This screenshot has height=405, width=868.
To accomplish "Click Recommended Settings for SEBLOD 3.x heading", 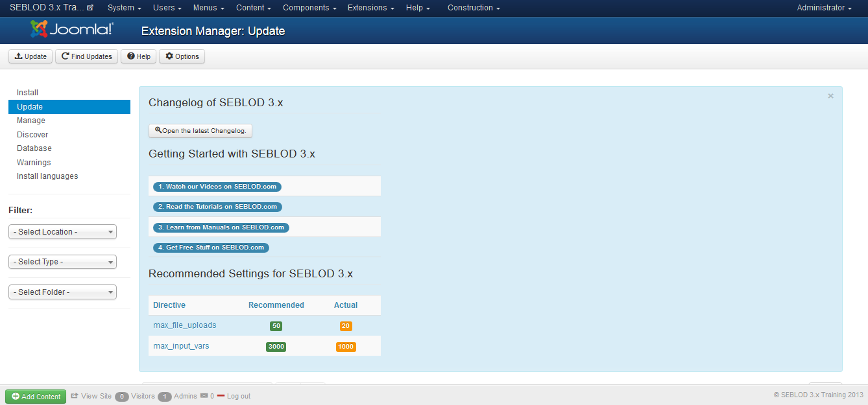I will pos(250,273).
